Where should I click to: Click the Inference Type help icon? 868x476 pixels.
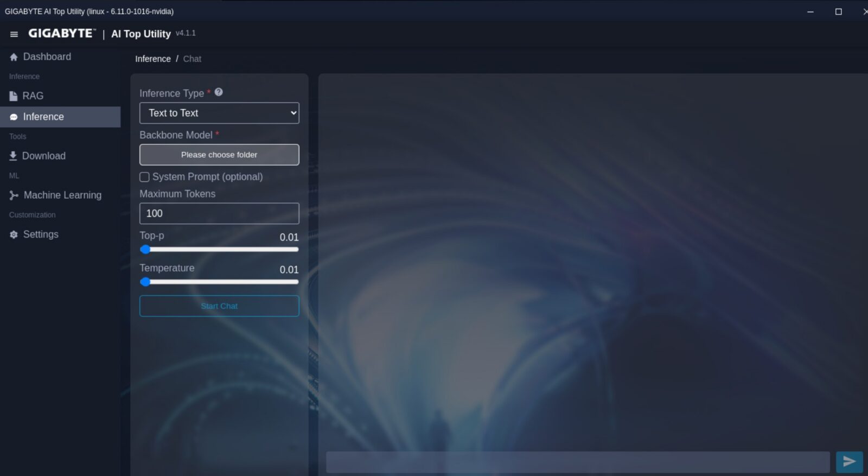219,92
